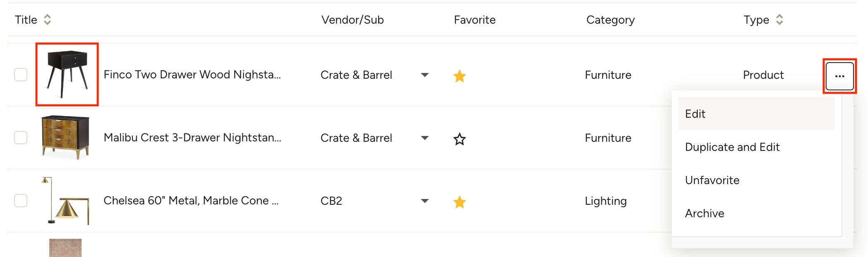Open vendor dropdown for Malibu Crest nightstand
Image resolution: width=868 pixels, height=257 pixels.
tap(424, 138)
